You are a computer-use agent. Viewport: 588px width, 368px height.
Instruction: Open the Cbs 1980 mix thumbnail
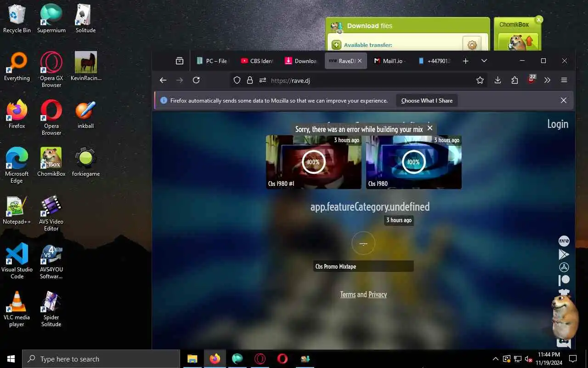(414, 162)
